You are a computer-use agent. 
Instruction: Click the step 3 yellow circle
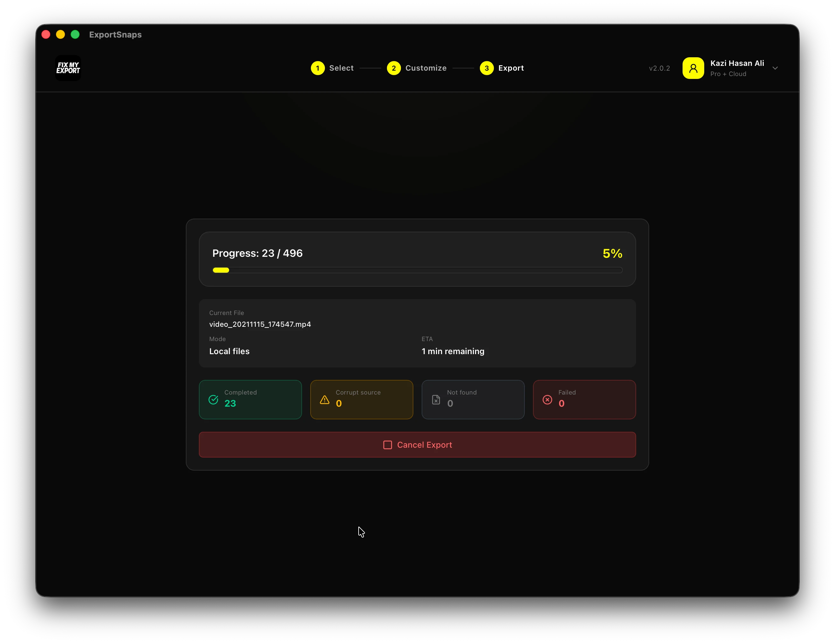tap(486, 68)
